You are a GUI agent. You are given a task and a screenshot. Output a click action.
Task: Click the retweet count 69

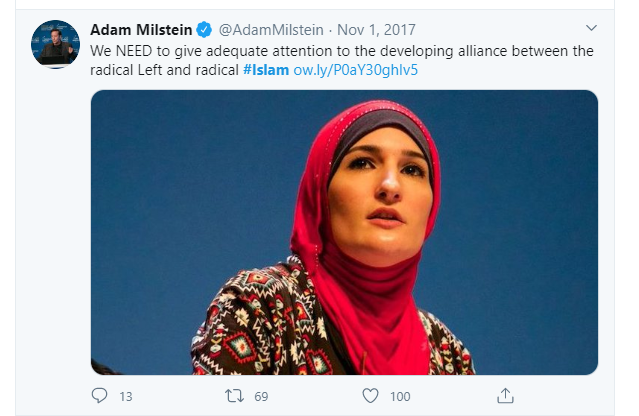[261, 397]
